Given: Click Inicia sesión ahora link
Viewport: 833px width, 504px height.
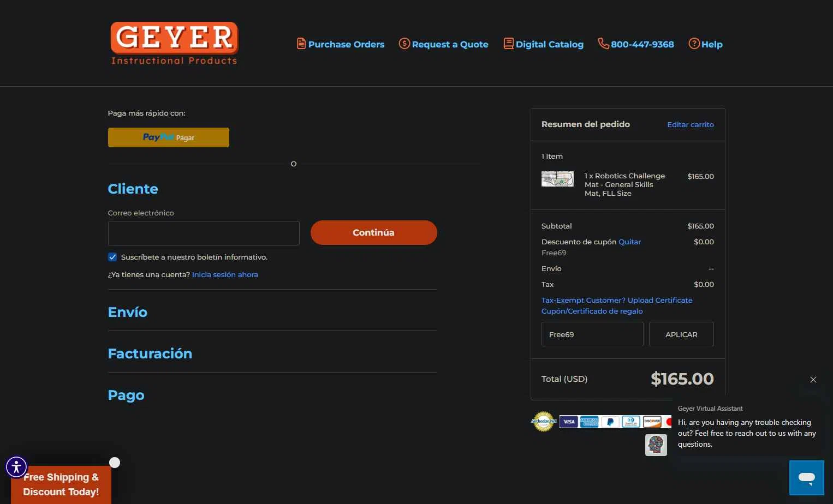Looking at the screenshot, I should coord(225,274).
